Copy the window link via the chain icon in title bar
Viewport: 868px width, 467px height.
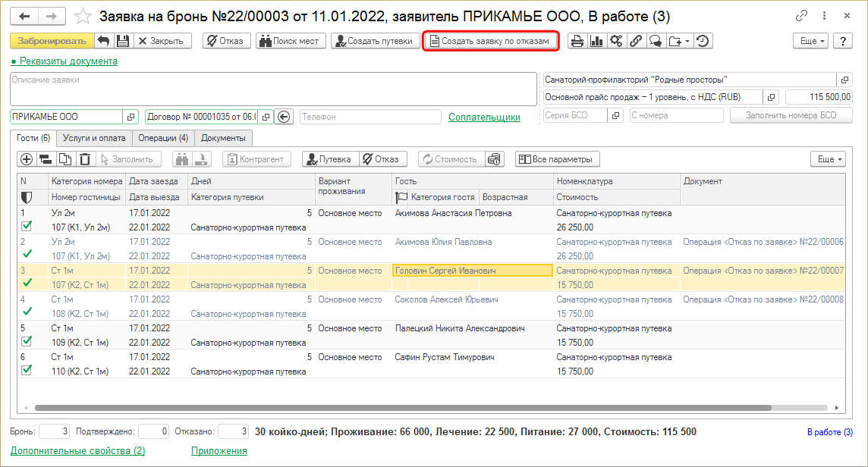click(801, 16)
